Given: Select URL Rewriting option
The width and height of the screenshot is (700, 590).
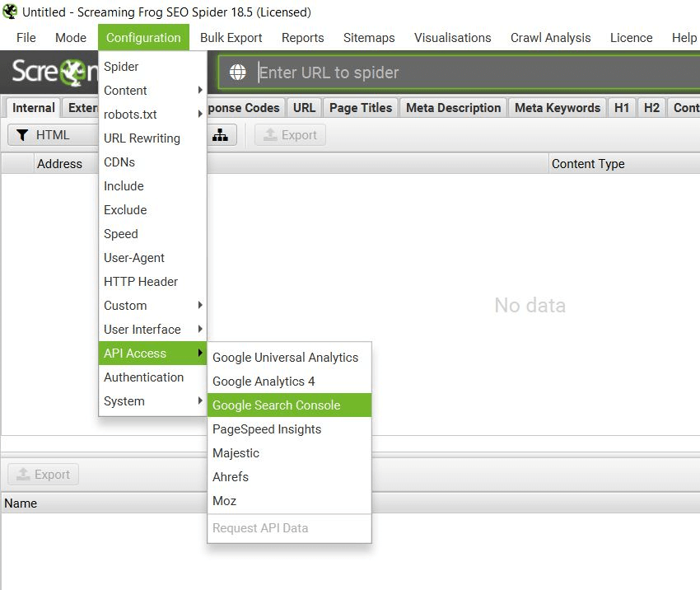Looking at the screenshot, I should 152,138.
